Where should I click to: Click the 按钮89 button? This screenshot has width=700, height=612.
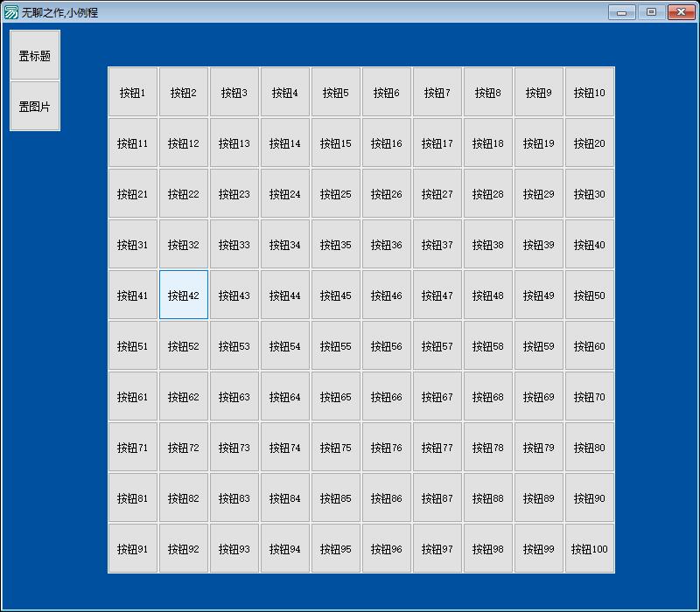[539, 497]
